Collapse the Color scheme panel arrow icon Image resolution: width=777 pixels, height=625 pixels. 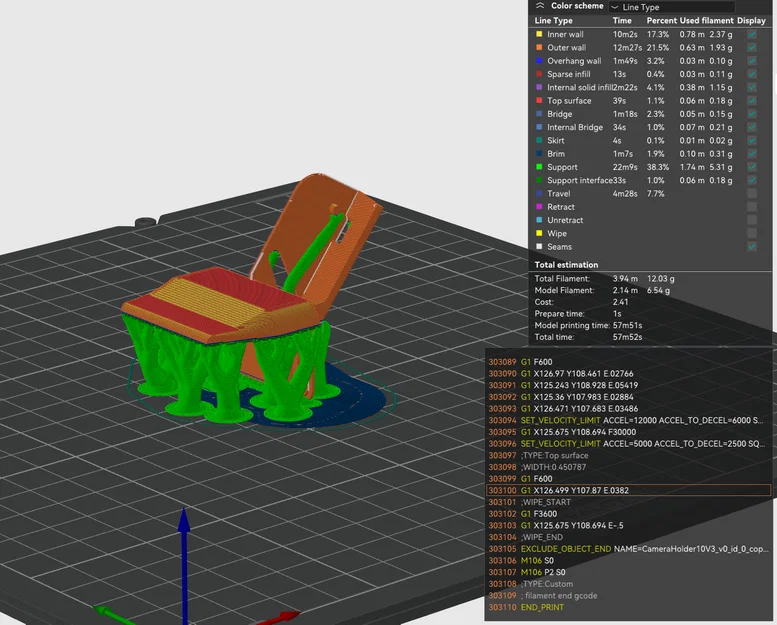click(540, 6)
